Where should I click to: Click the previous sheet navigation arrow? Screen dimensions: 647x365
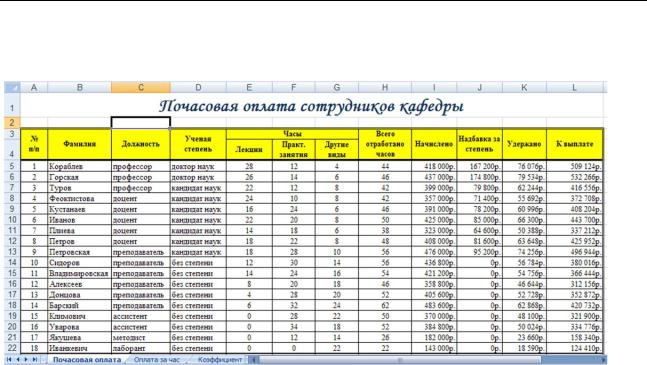point(18,360)
